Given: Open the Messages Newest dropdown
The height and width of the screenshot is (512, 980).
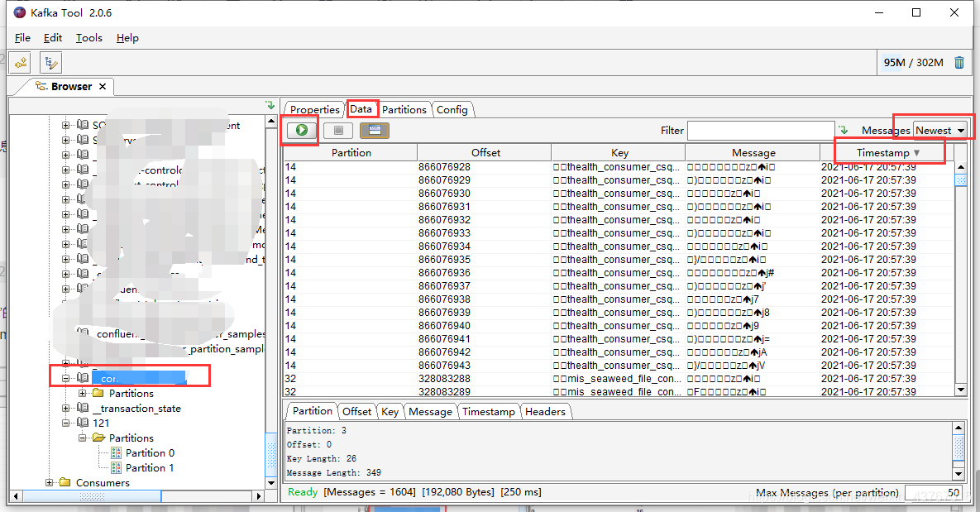Looking at the screenshot, I should [940, 130].
